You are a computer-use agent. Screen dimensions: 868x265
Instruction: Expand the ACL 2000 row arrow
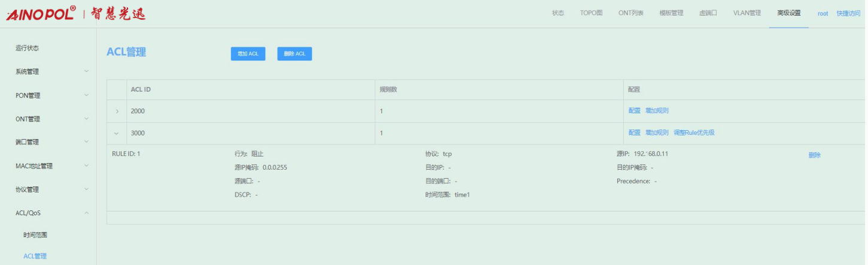pos(117,111)
